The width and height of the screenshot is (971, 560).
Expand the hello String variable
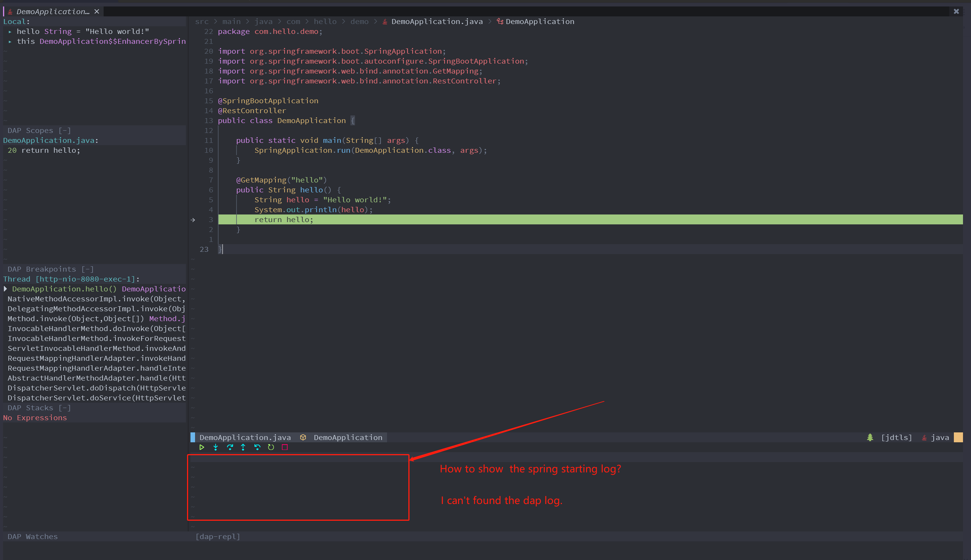10,32
